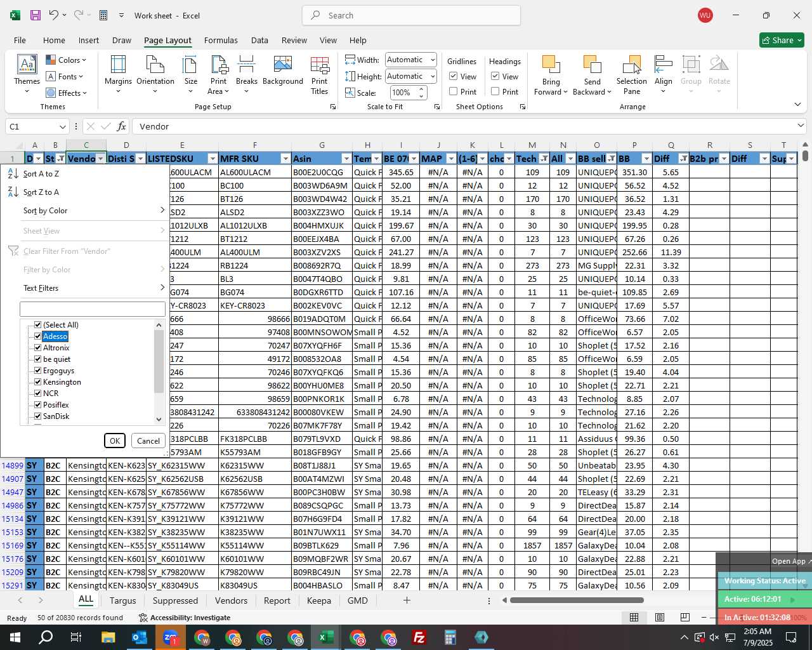Screen dimensions: 812x650
Task: Uncheck Kensington in the filter list
Action: [x=38, y=382]
